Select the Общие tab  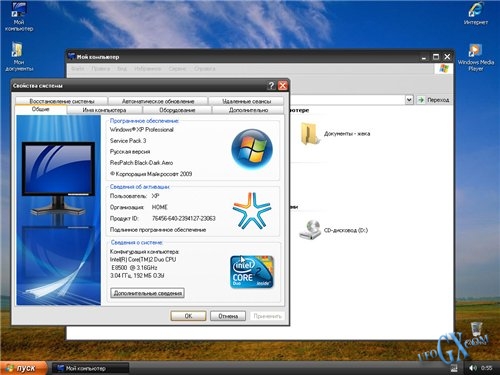41,109
